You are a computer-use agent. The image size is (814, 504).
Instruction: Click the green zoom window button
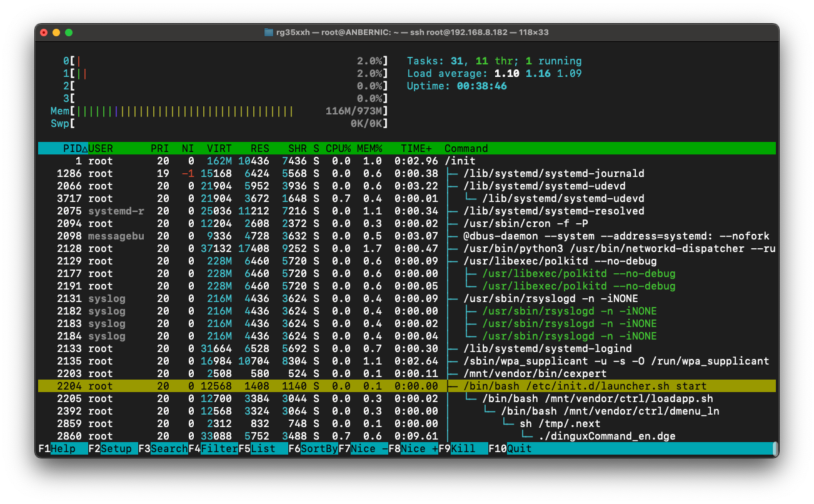pos(69,33)
